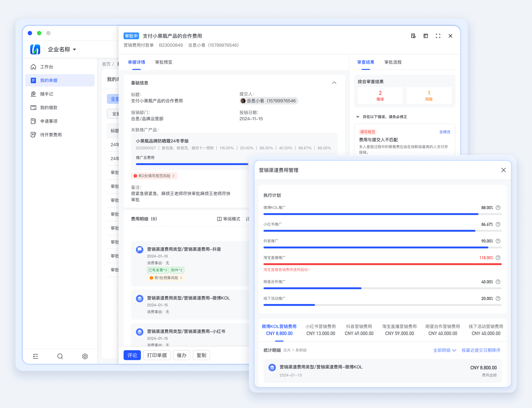The width and height of the screenshot is (532, 408).
Task: Switch to the 审批预览 tab
Action: pyautogui.click(x=164, y=62)
